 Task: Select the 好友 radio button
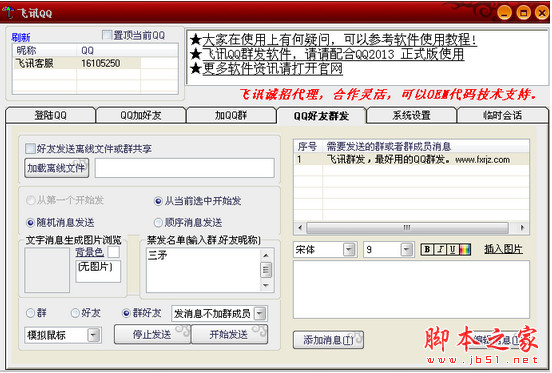[x=75, y=313]
